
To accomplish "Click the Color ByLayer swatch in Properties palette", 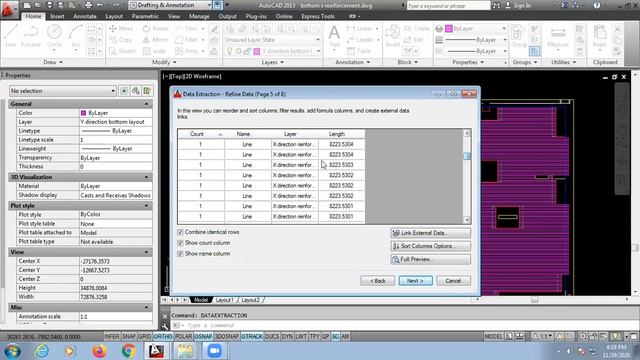I will pos(83,113).
